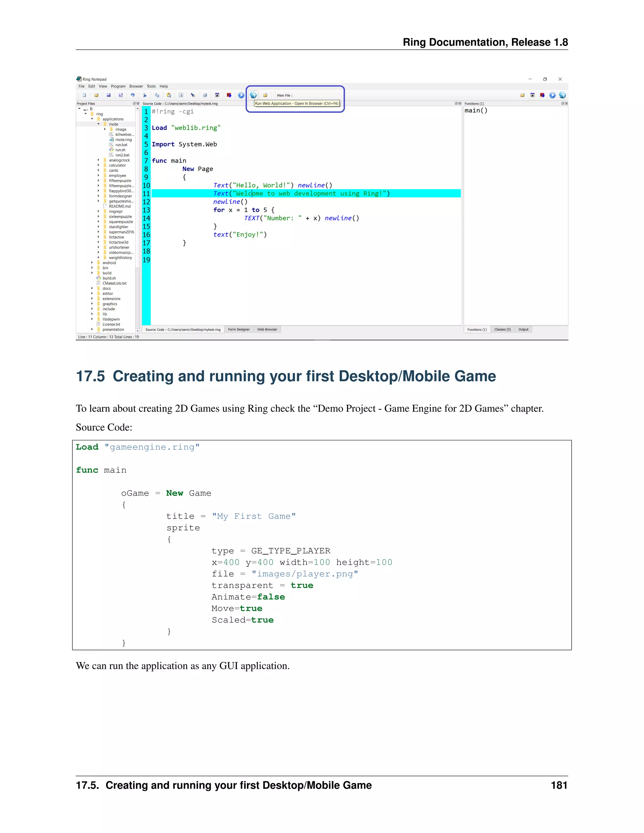
Task: Open the Output tab
Action: tap(523, 329)
